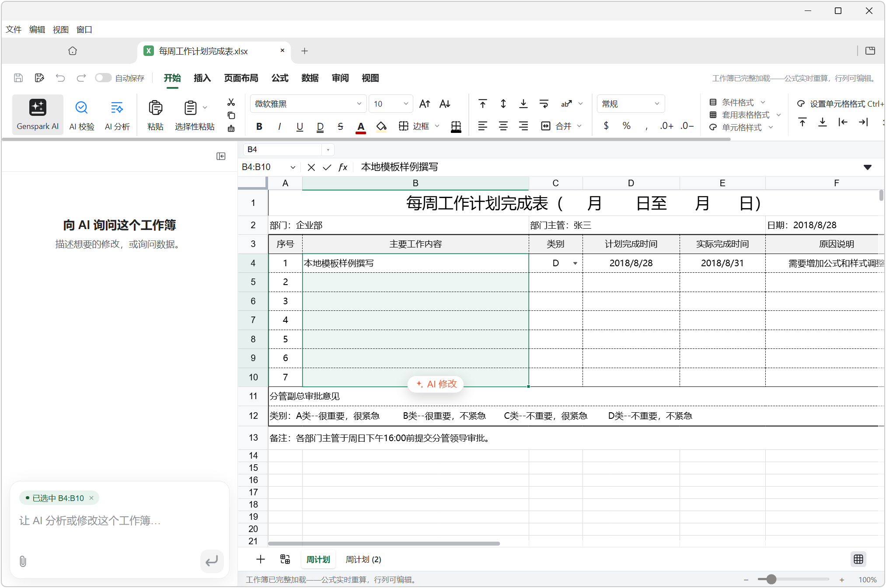886x588 pixels.
Task: Click the name box showing B4:B10
Action: [269, 167]
